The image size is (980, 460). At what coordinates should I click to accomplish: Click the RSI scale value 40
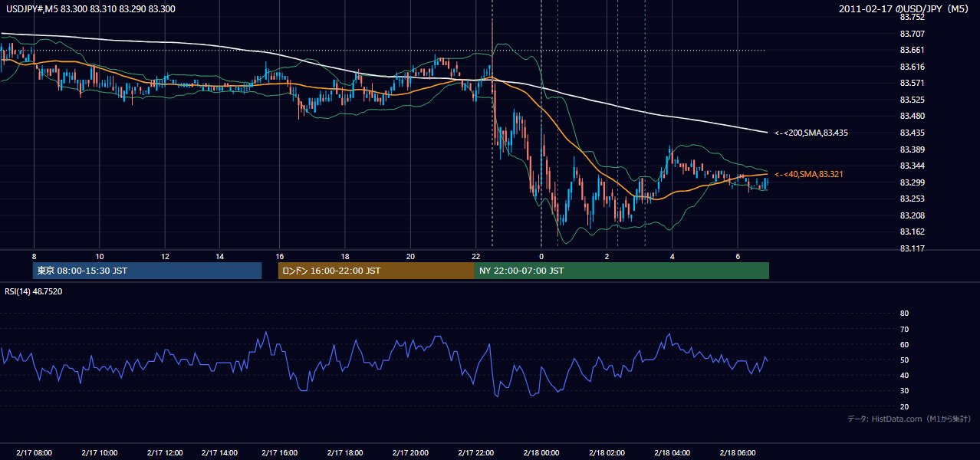[x=904, y=375]
